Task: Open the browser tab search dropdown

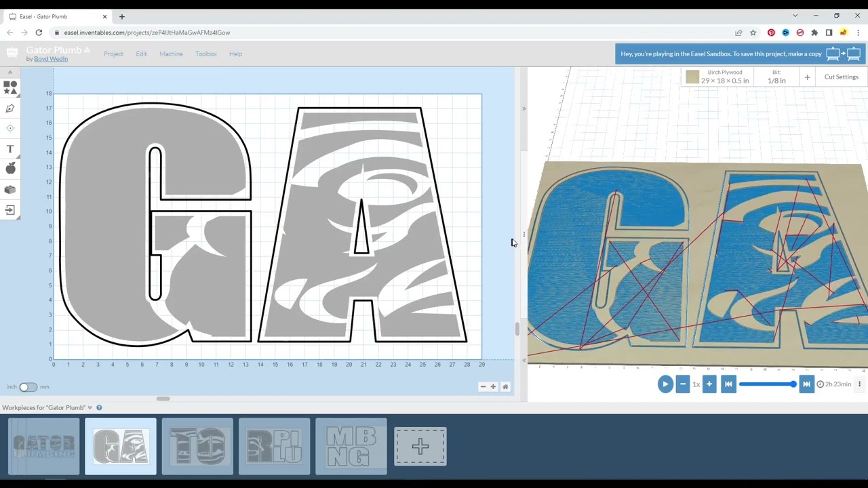Action: [795, 16]
